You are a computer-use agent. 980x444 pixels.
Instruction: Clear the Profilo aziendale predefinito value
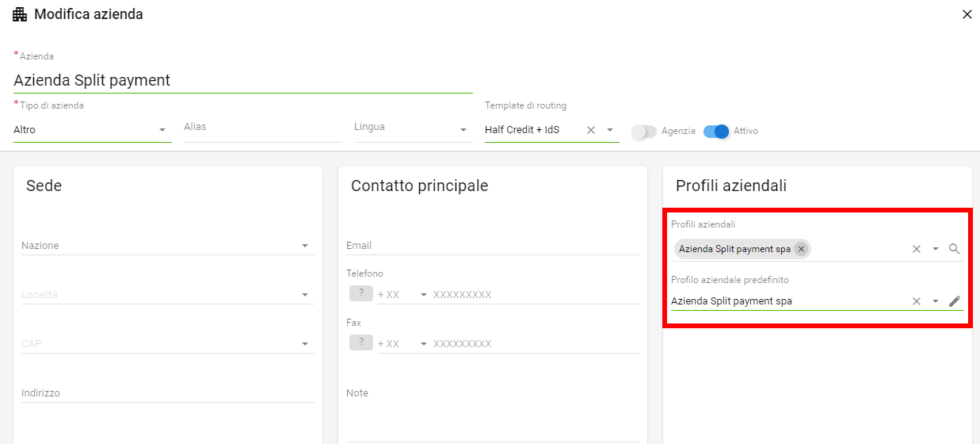(917, 301)
